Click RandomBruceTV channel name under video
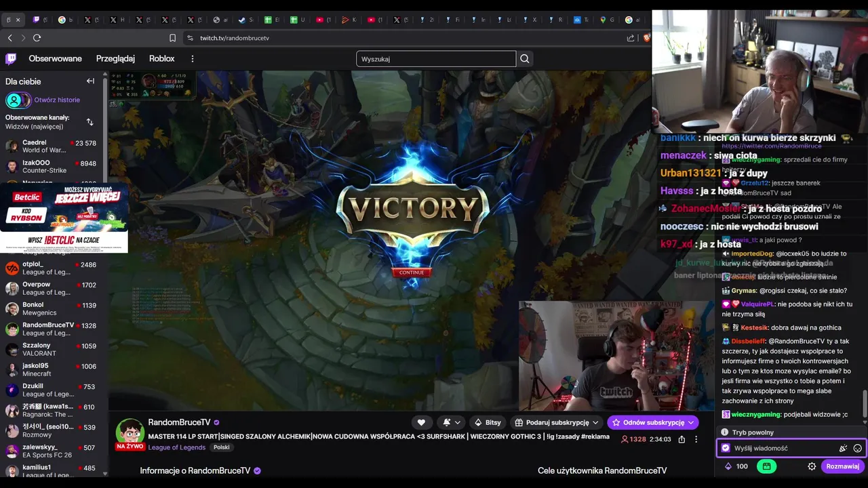The width and height of the screenshot is (868, 488). 179,422
